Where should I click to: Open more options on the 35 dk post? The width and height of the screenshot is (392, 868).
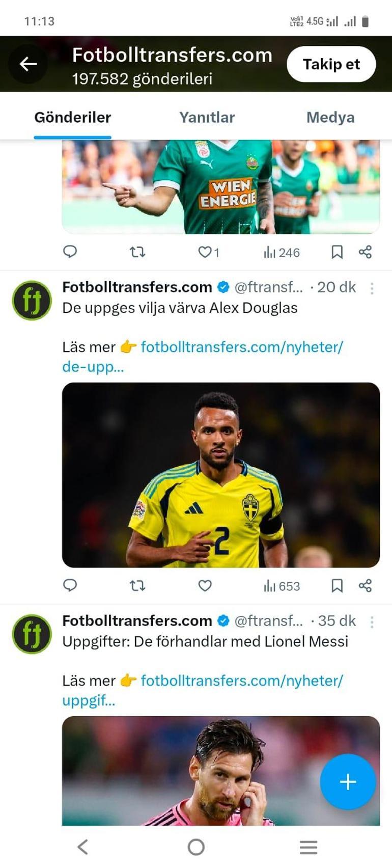coord(372,622)
